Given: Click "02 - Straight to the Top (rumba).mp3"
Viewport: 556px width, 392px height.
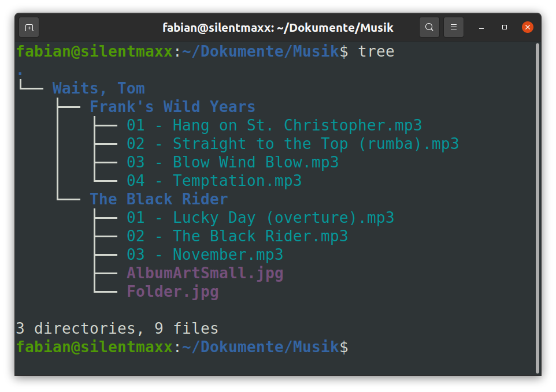Looking at the screenshot, I should tap(292, 144).
